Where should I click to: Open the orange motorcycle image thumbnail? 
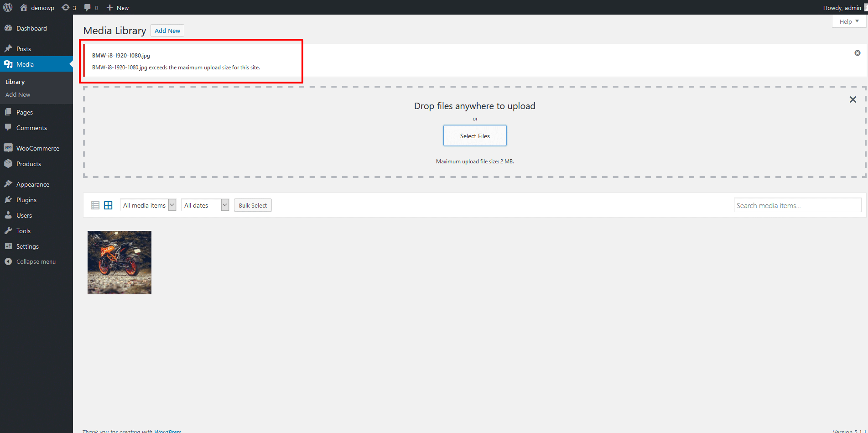click(120, 262)
